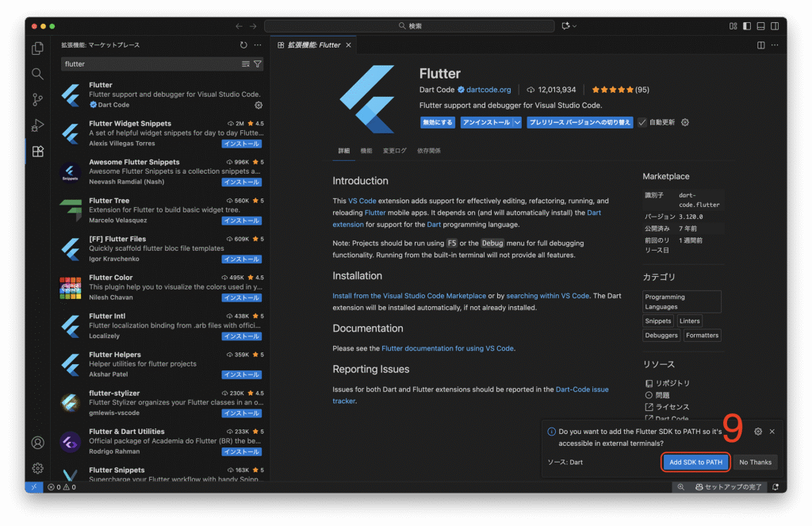812x526 pixels.
Task: Click the filter extensions funnel icon
Action: (257, 63)
